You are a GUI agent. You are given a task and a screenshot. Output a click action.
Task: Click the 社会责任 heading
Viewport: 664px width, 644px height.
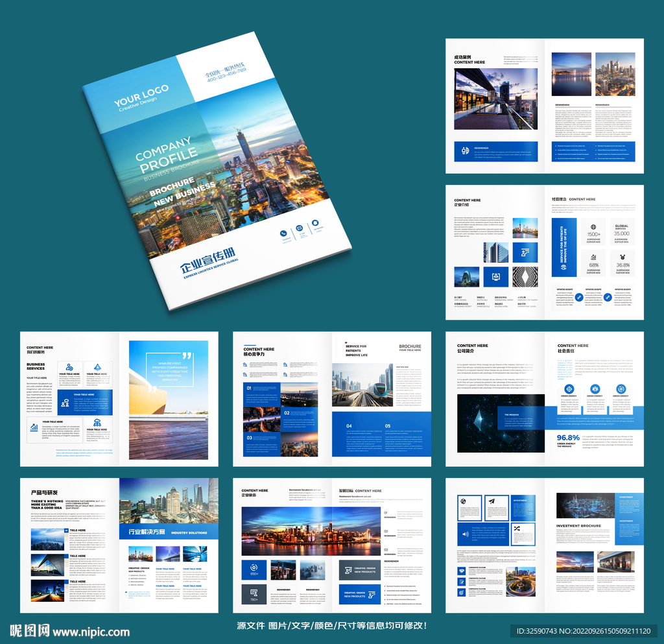(x=565, y=351)
